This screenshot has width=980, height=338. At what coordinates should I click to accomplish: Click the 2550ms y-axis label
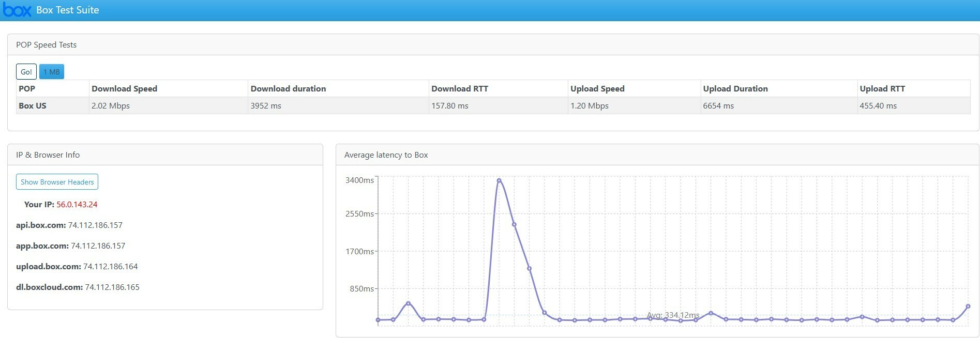[x=359, y=213]
